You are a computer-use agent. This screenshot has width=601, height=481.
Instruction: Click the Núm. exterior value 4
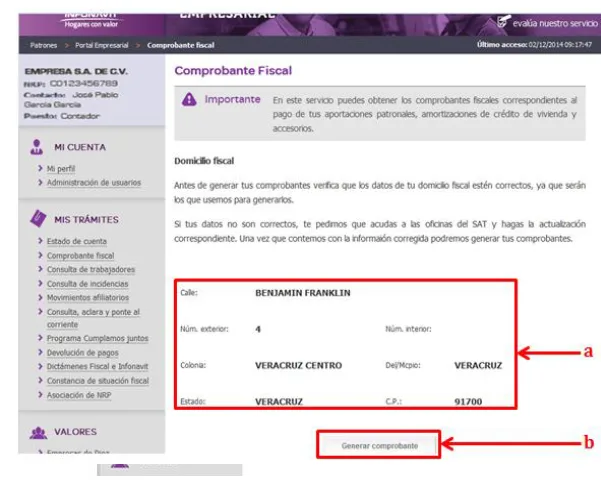coord(258,329)
